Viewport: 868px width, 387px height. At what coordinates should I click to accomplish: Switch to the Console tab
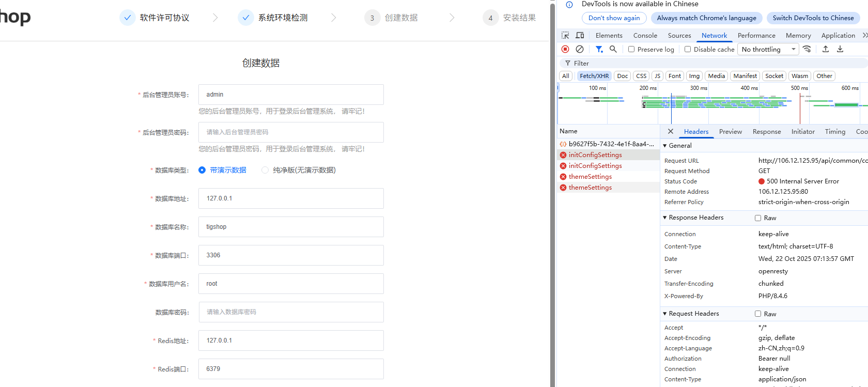(645, 35)
